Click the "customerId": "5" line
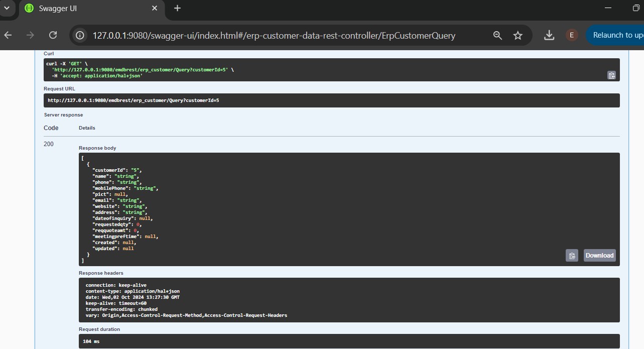The image size is (644, 349). 117,170
